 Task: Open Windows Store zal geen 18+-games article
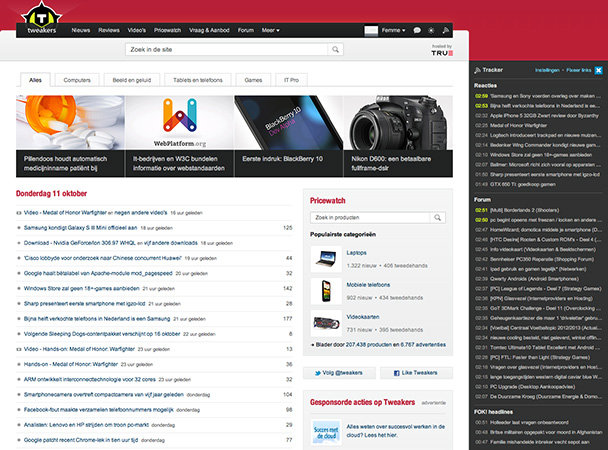pyautogui.click(x=81, y=288)
